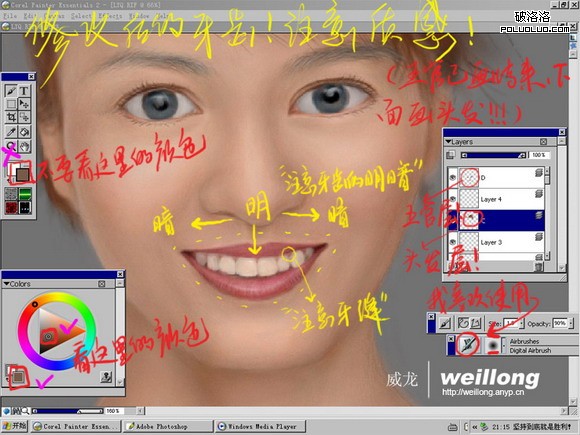The width and height of the screenshot is (580, 435).
Task: Open the black look selector
Action: tap(25, 208)
